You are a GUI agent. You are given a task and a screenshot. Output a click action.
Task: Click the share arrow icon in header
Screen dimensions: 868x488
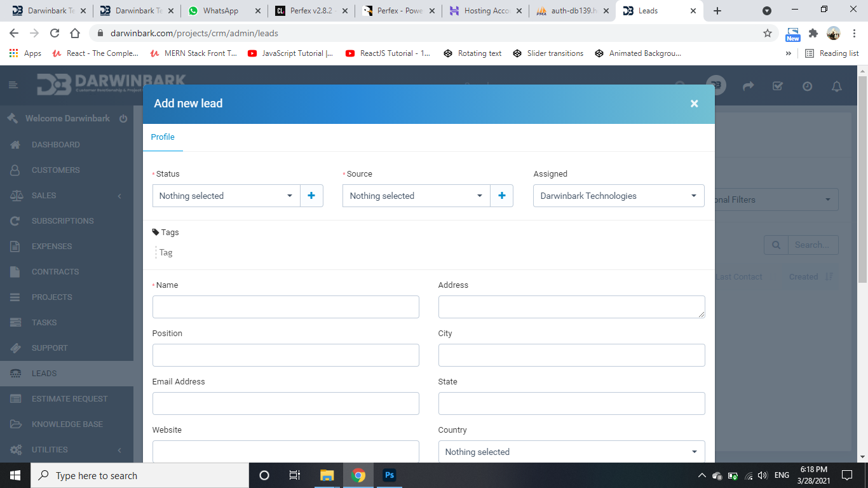(x=749, y=86)
